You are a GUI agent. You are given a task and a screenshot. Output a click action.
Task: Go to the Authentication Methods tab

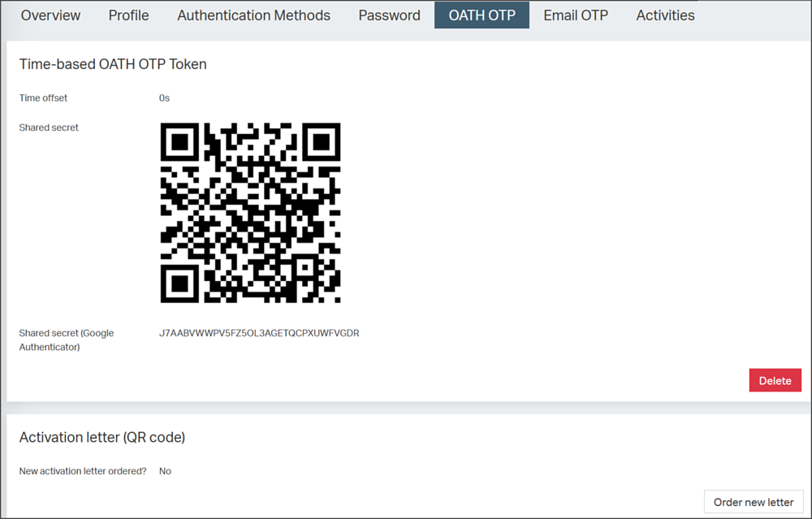pyautogui.click(x=253, y=15)
